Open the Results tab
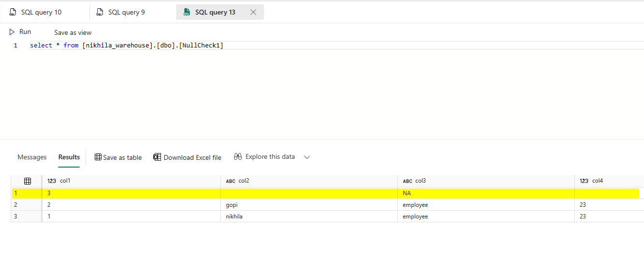The image size is (644, 262). pos(69,157)
